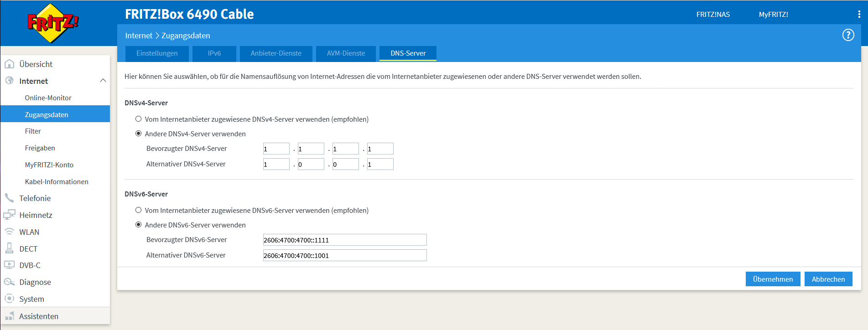Screen dimensions: 868x330
Task: Click the DECT handset icon
Action: tap(9, 248)
